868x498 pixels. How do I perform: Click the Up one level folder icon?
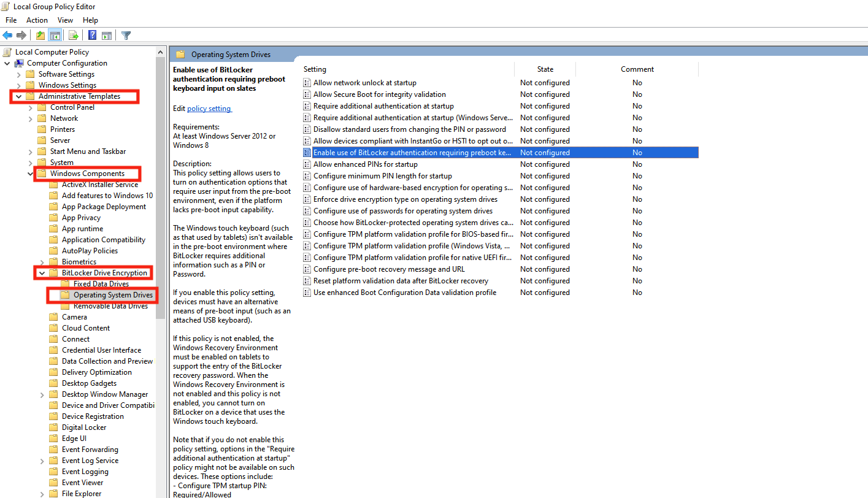(40, 35)
